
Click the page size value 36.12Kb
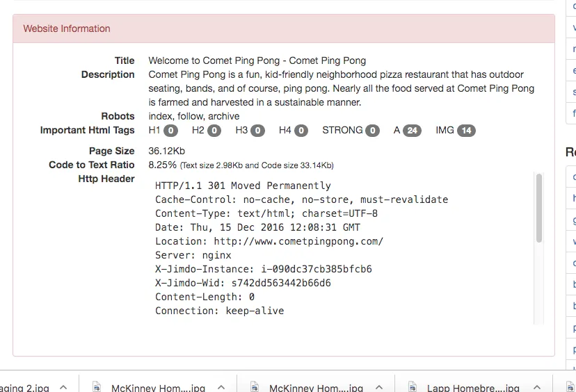pyautogui.click(x=167, y=152)
